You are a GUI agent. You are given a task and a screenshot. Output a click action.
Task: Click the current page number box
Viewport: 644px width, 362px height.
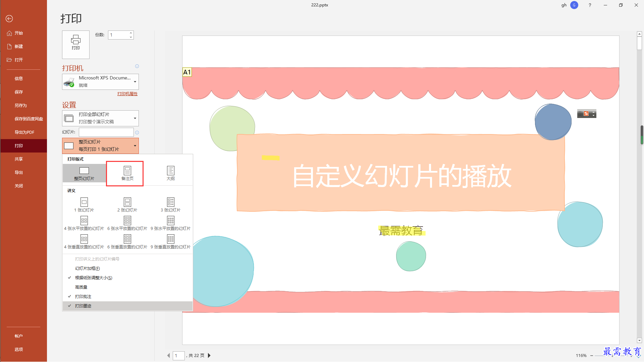(178, 356)
